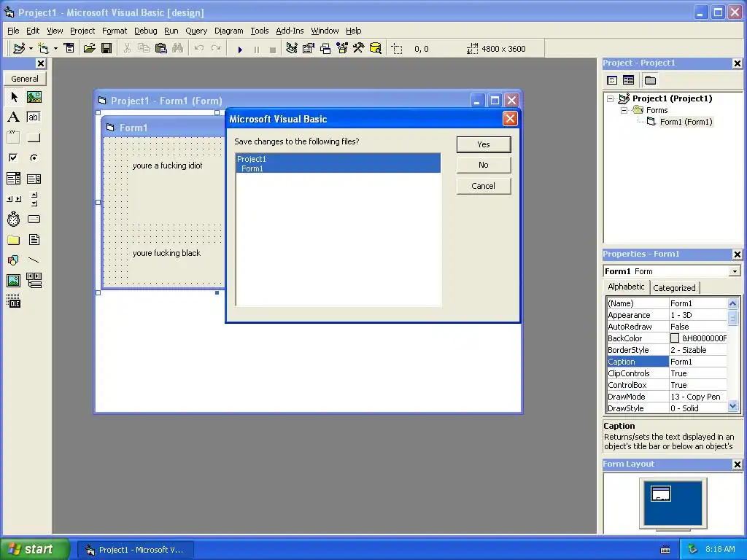Select the OLE container tool
Image resolution: width=747 pixels, height=560 pixels.
point(14,301)
